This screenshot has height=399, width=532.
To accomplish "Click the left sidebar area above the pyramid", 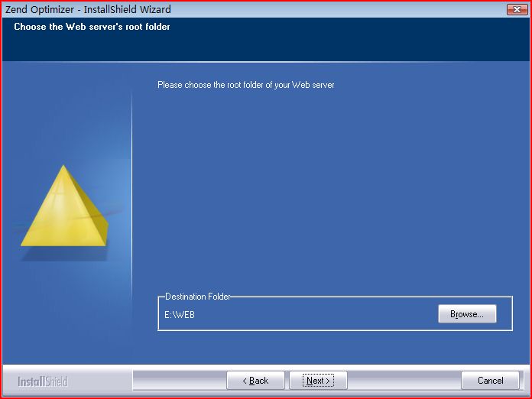I will 66,112.
